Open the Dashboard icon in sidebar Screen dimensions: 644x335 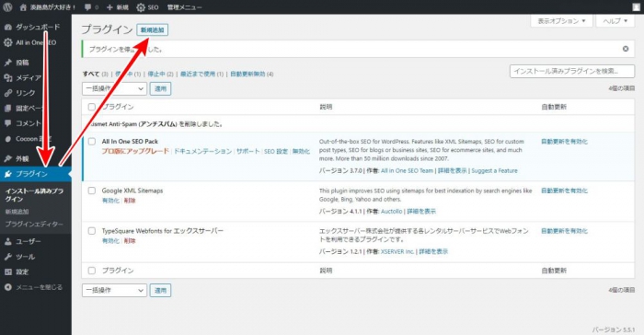[7, 27]
